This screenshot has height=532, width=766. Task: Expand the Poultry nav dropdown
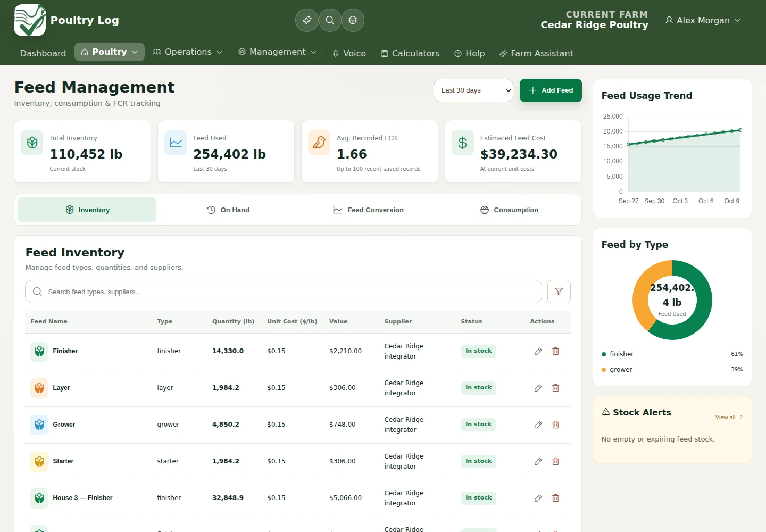(110, 52)
